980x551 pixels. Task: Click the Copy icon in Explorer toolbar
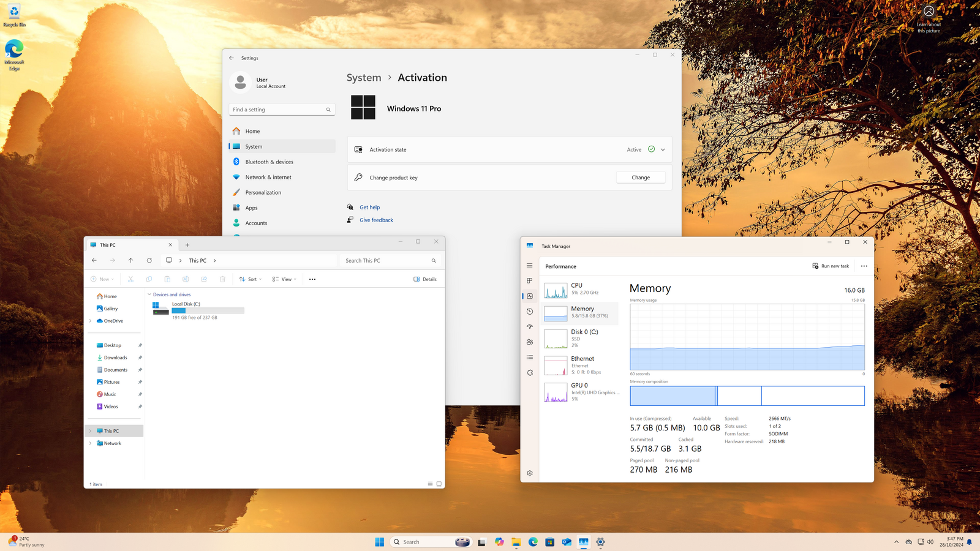click(x=149, y=279)
